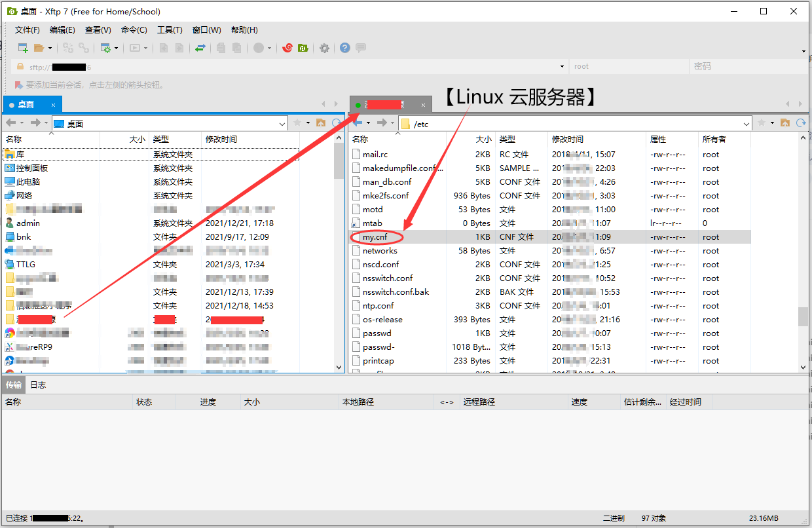Launch Xshell via the red swirl icon
Viewport: 812px width, 528px height.
(287, 48)
